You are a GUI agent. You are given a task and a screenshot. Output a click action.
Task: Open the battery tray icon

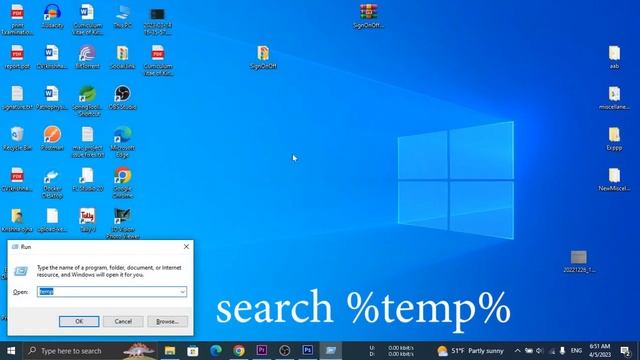(x=529, y=351)
